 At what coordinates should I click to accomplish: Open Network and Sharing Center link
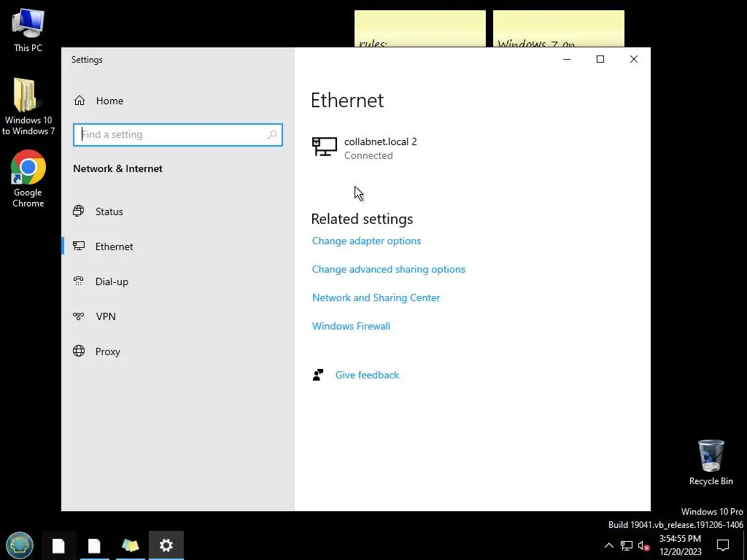(376, 297)
